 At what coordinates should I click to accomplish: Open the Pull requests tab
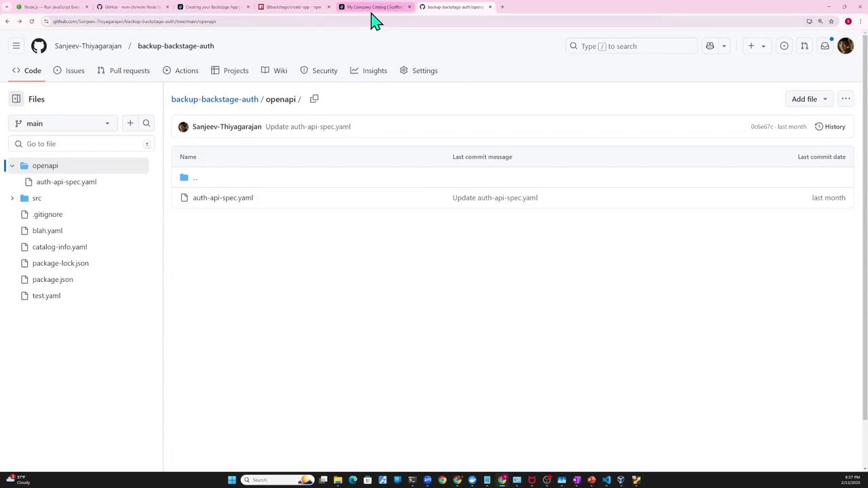pyautogui.click(x=123, y=70)
